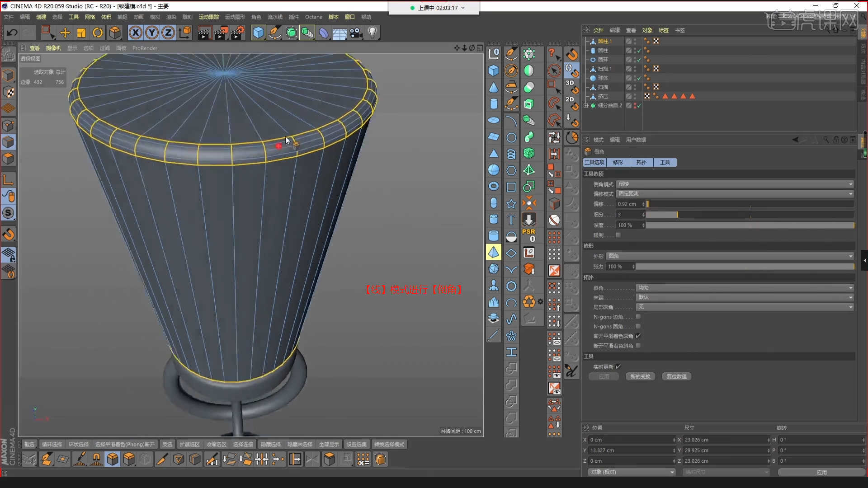Open 网格 (Mesh) menu
The width and height of the screenshot is (868, 488).
(x=90, y=17)
